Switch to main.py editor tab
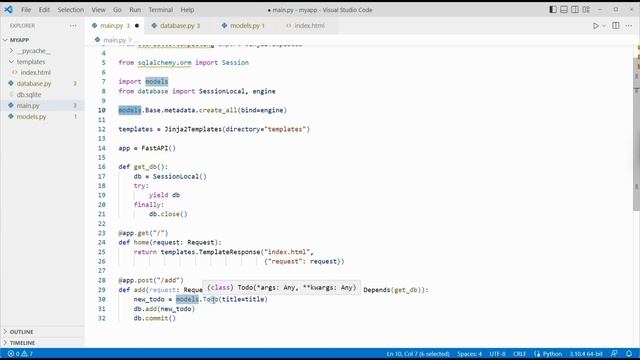 [116, 26]
